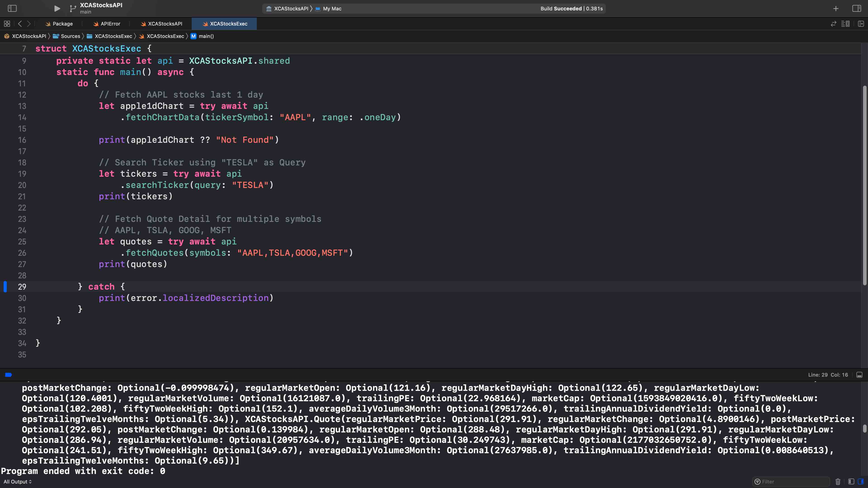Switch to the Package tab
868x488 pixels.
(x=62, y=23)
